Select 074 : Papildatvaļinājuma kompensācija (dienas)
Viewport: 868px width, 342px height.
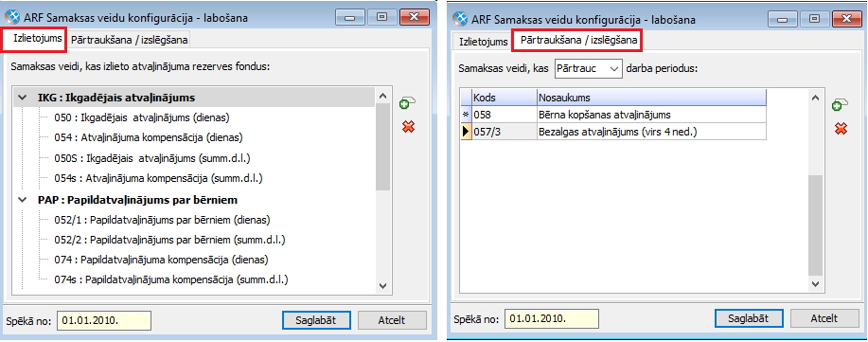tap(161, 260)
